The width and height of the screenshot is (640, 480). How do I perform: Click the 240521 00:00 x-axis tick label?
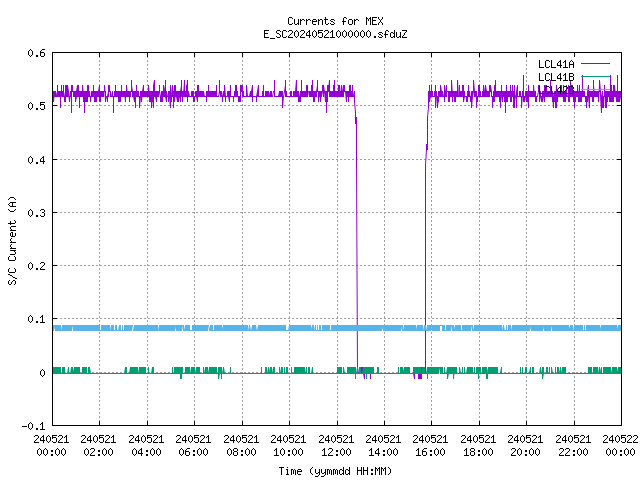coord(51,446)
